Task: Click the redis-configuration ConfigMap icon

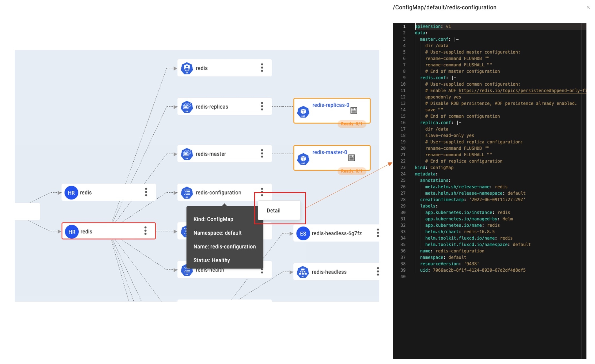Action: pos(187,193)
